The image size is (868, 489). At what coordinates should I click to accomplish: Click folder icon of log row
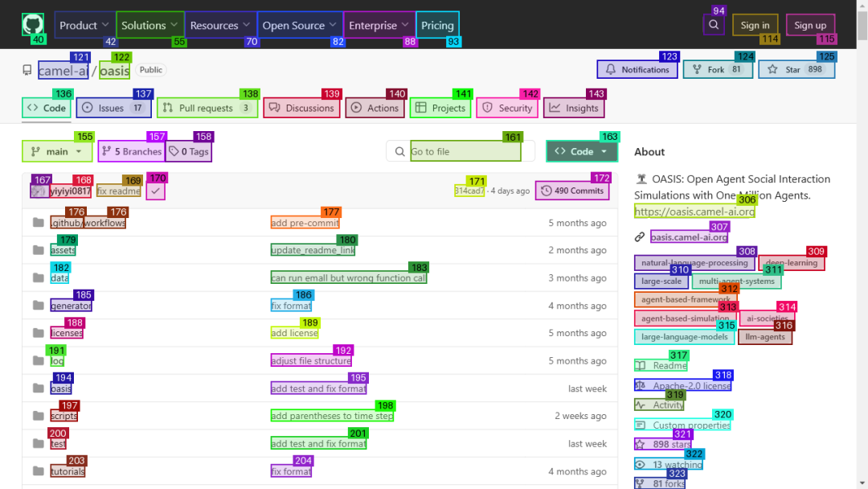tap(39, 360)
